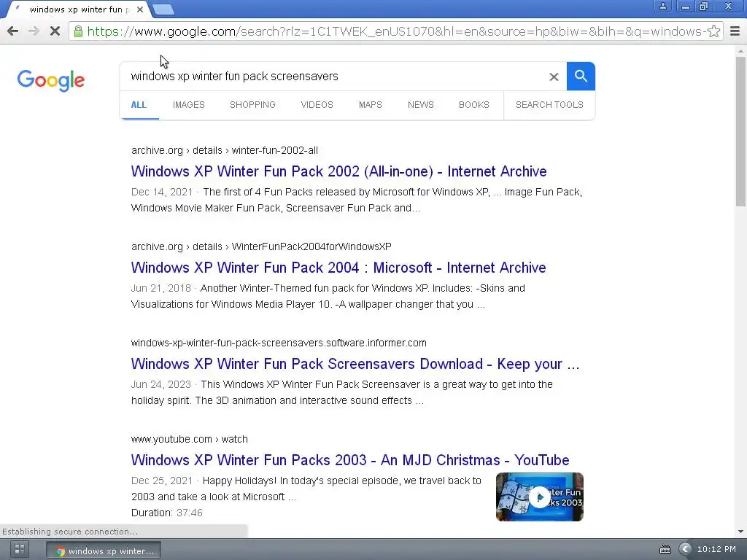Screen dimensions: 747x560
Task: Click the on-screen keyboard tray icon
Action: (665, 550)
